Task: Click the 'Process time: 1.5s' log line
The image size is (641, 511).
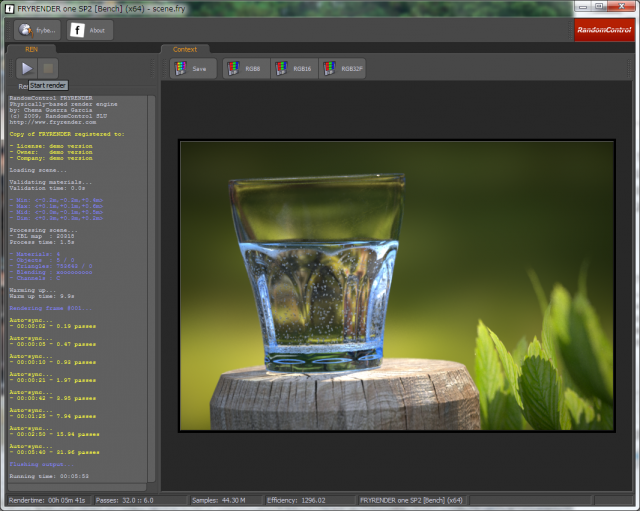Action: [42, 242]
